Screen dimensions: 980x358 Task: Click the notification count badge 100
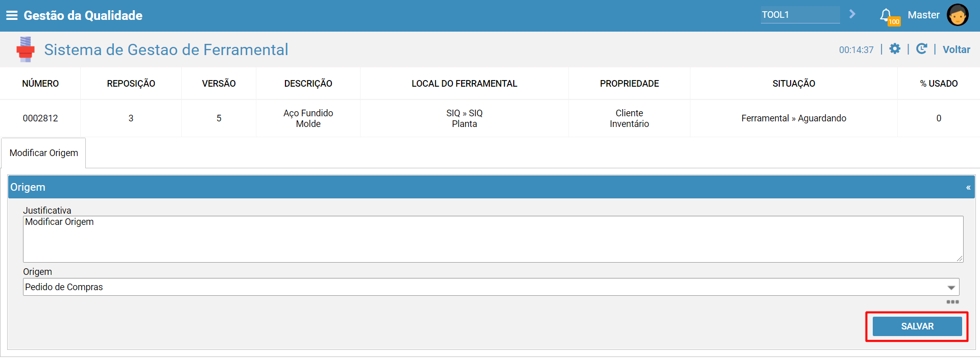894,22
